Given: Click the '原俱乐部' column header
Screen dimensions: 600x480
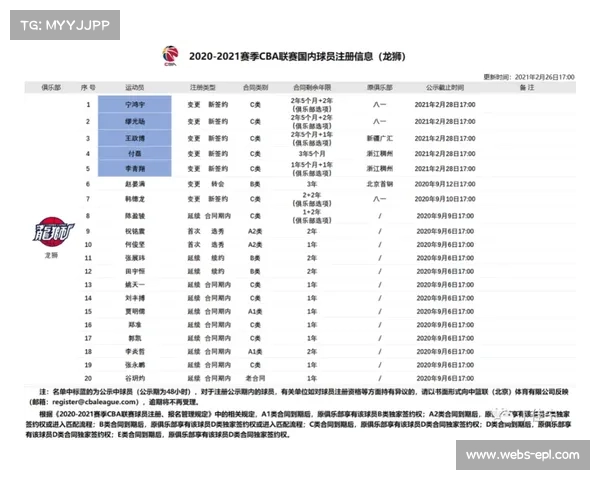Looking at the screenshot, I should tap(380, 88).
